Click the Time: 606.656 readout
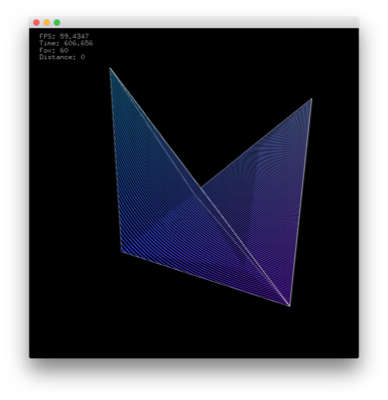Viewport: 388px width, 400px height. coord(66,43)
